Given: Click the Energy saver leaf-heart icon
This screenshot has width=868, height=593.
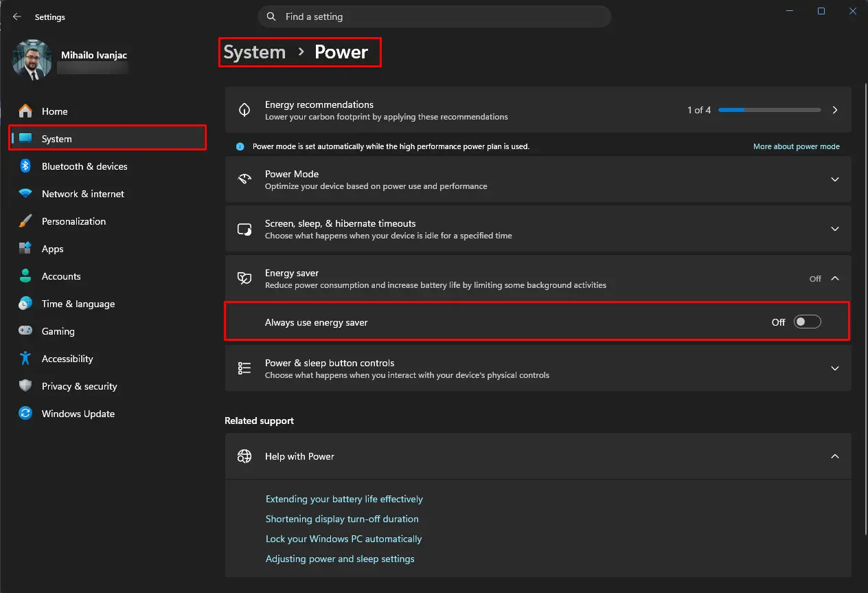Looking at the screenshot, I should 244,278.
